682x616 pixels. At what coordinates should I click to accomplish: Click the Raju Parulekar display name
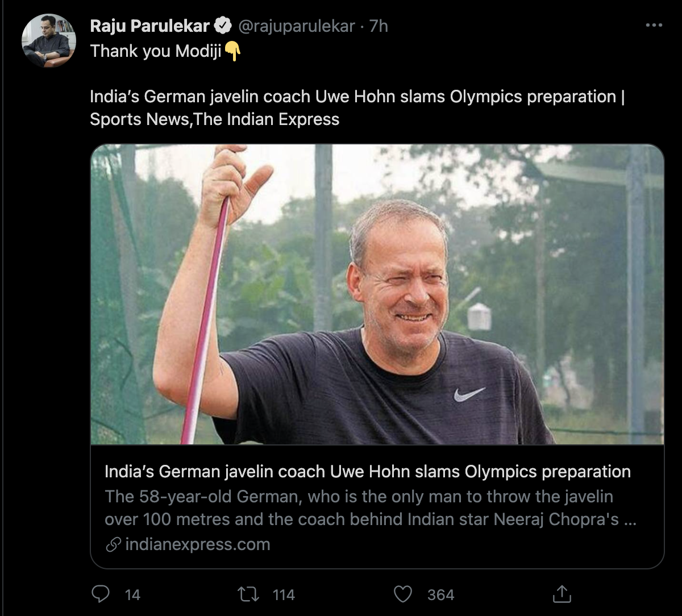pos(151,26)
